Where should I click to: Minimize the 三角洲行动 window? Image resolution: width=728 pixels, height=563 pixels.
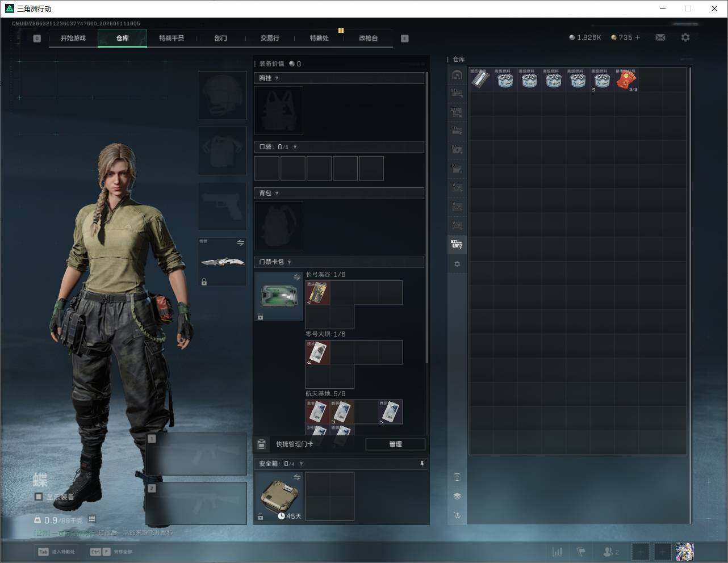point(663,9)
